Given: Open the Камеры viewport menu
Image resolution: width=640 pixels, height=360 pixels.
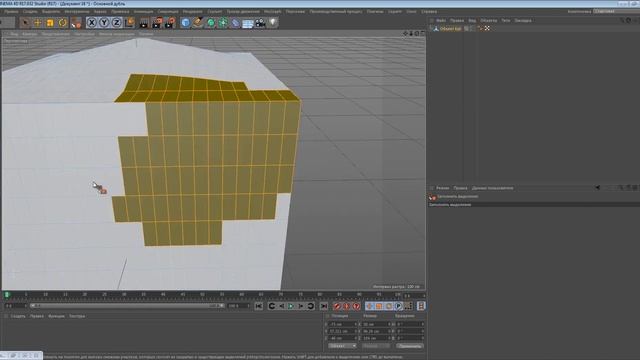Looking at the screenshot, I should pyautogui.click(x=29, y=34).
